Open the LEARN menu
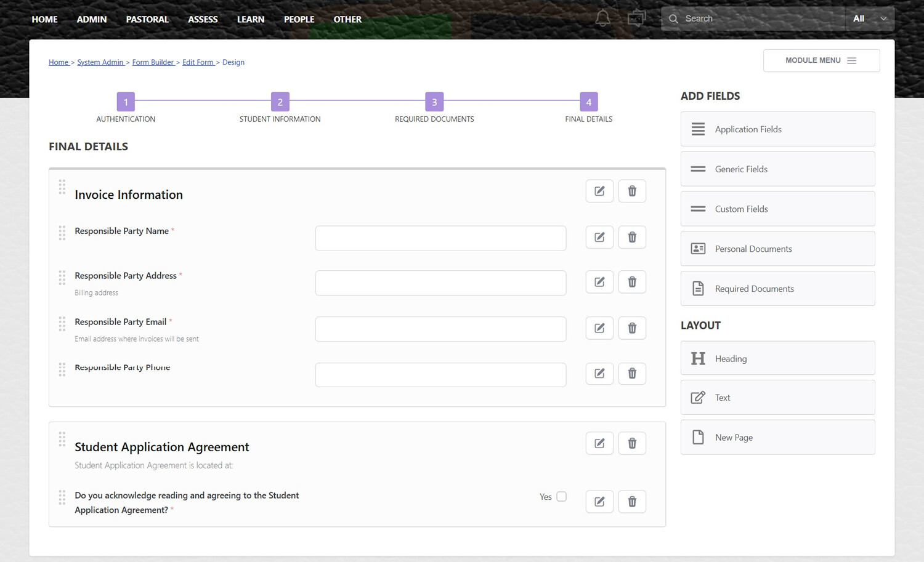 [x=251, y=19]
